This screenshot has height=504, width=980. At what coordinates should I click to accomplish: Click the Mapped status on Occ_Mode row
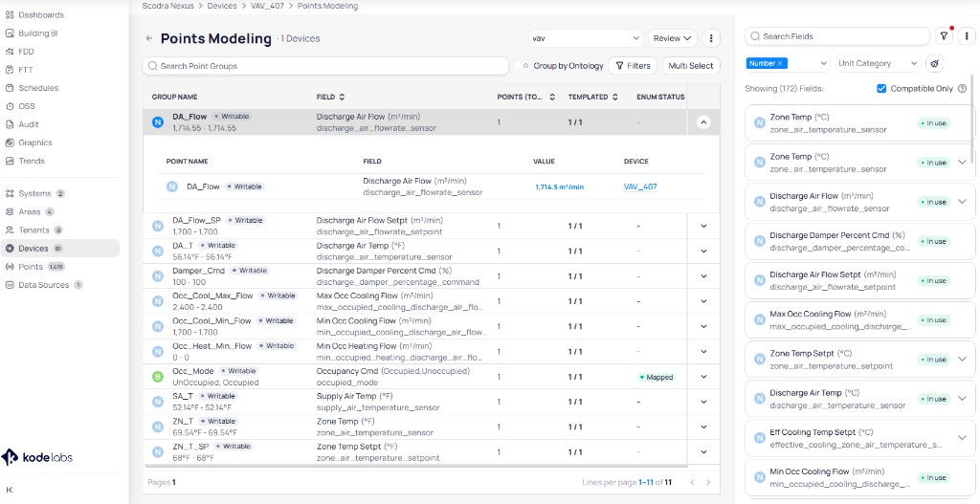click(x=657, y=377)
